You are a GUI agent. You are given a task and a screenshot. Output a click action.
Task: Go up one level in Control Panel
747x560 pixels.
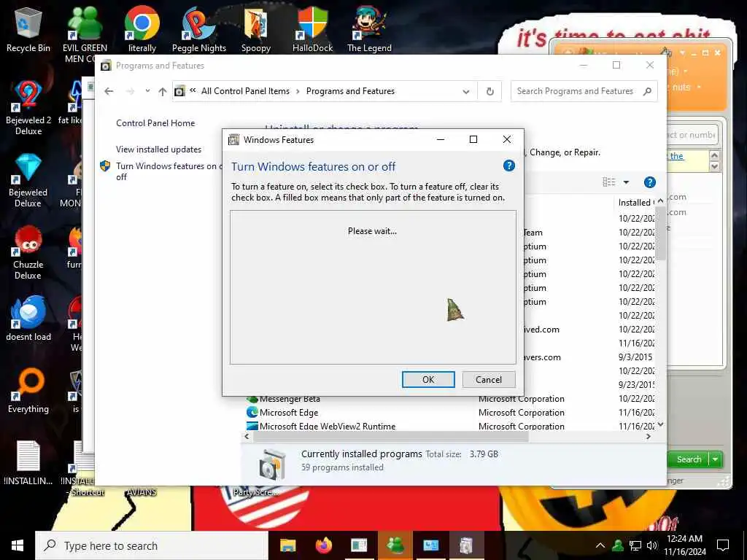pos(163,91)
